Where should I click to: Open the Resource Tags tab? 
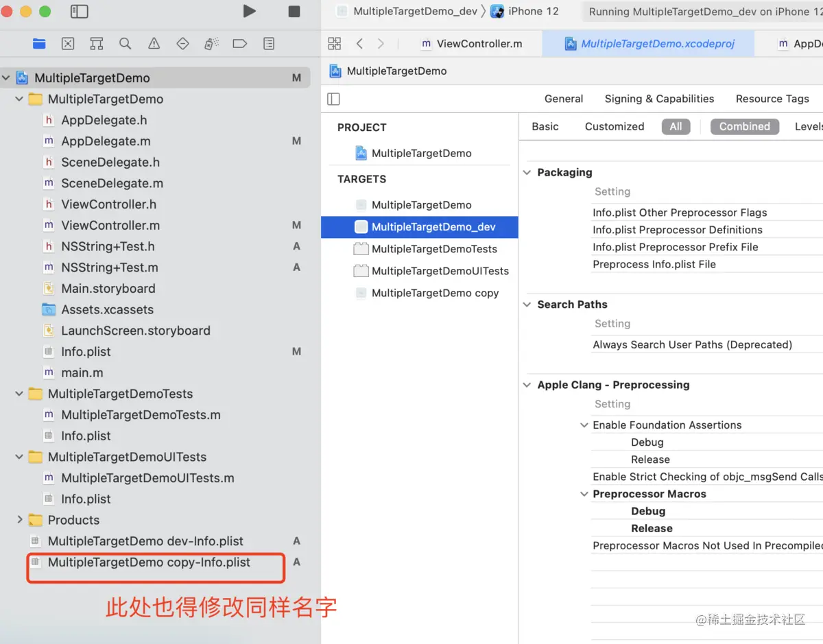point(772,99)
